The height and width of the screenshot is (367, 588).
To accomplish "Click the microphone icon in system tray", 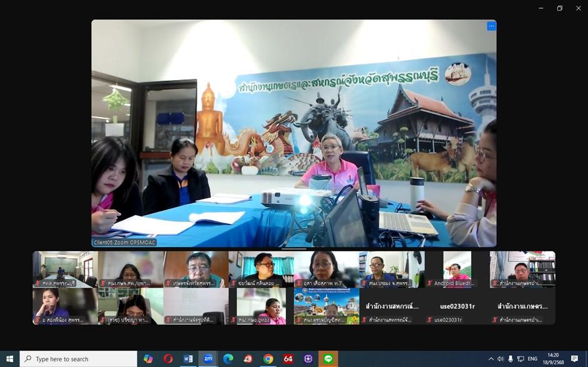I will pos(510,359).
